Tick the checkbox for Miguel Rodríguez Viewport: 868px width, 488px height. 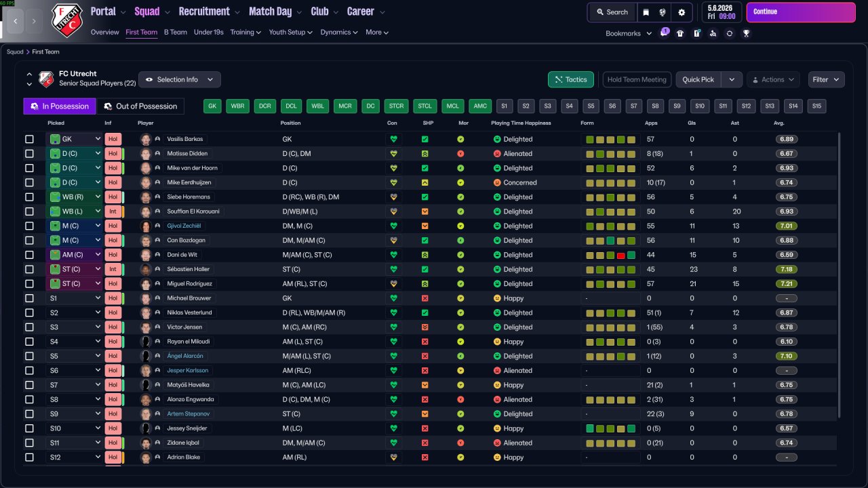click(x=29, y=284)
